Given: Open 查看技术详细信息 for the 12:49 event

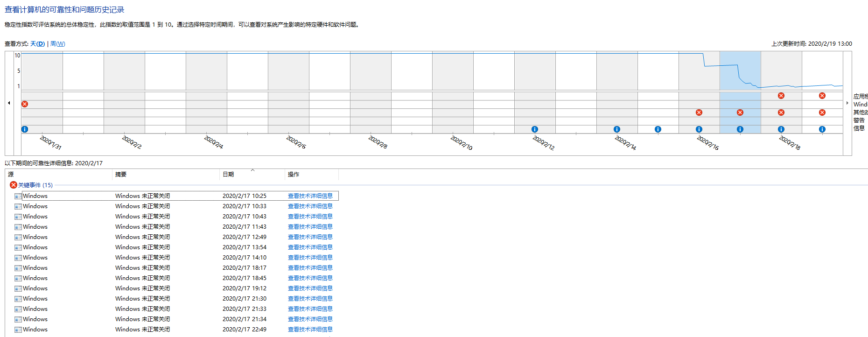Looking at the screenshot, I should tap(310, 237).
